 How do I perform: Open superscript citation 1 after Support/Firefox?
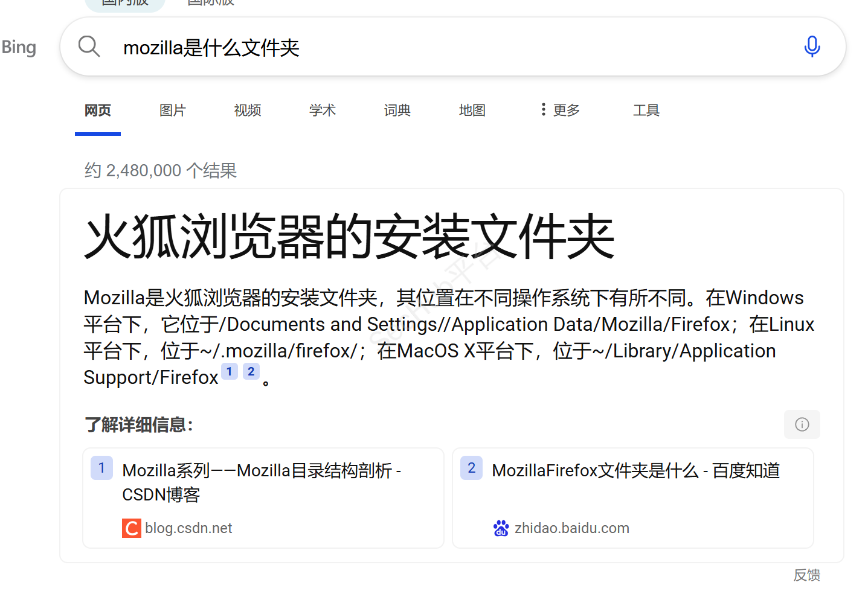point(230,371)
